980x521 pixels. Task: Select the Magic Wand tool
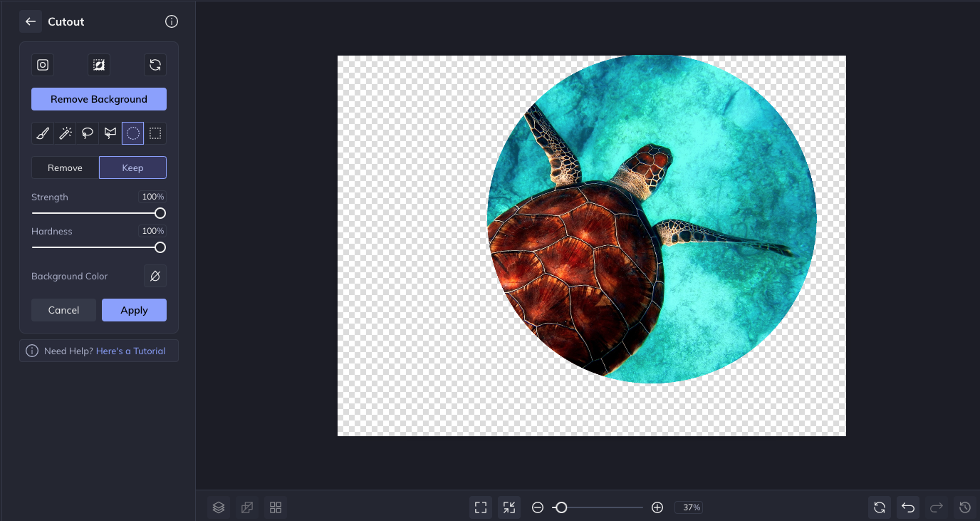(66, 133)
